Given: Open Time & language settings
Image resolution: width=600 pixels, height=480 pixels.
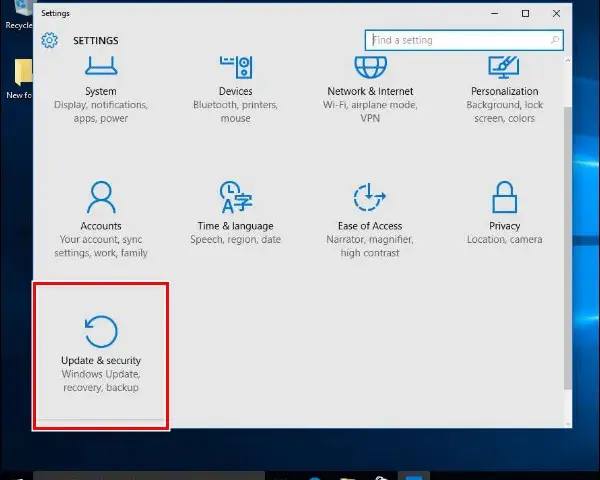Looking at the screenshot, I should point(235,213).
